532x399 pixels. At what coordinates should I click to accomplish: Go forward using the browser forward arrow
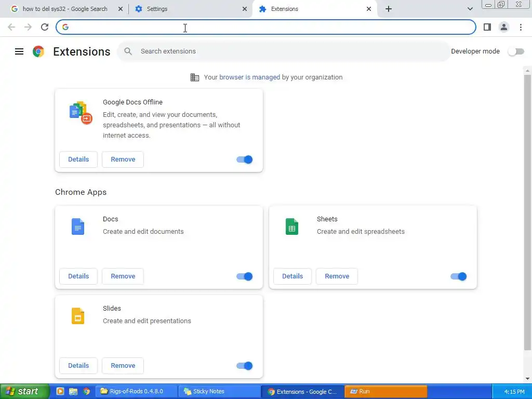point(28,27)
